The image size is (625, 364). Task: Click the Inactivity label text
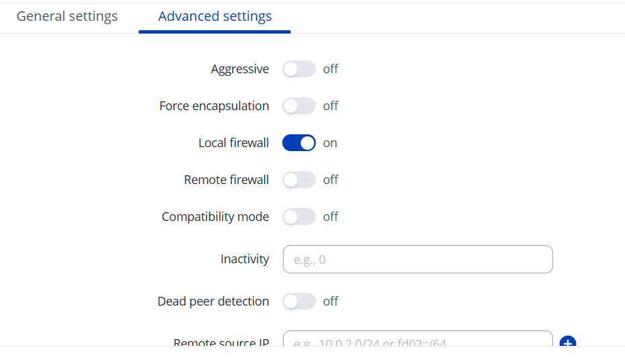[245, 259]
